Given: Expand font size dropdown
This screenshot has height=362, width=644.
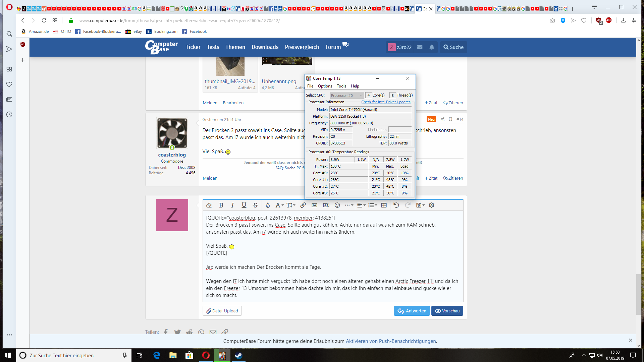Looking at the screenshot, I should (x=291, y=205).
